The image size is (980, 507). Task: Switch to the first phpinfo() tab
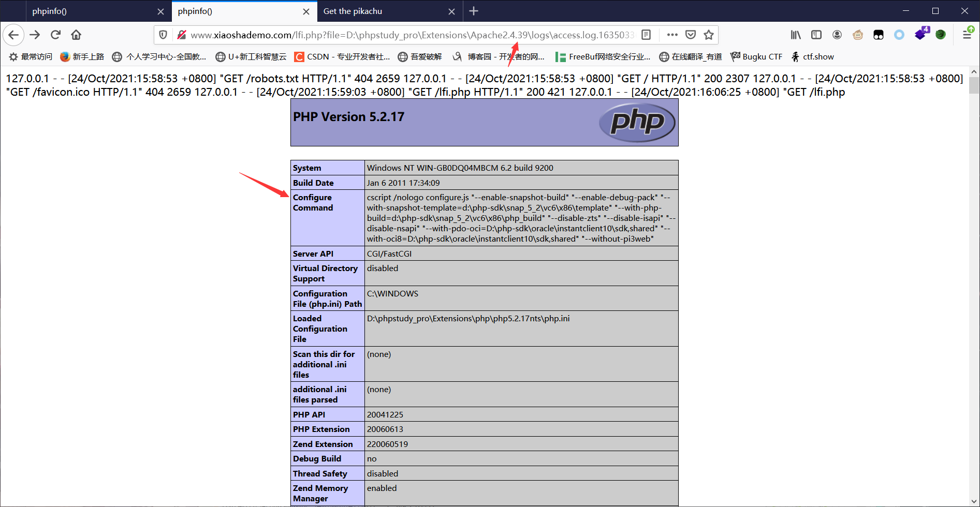point(98,11)
